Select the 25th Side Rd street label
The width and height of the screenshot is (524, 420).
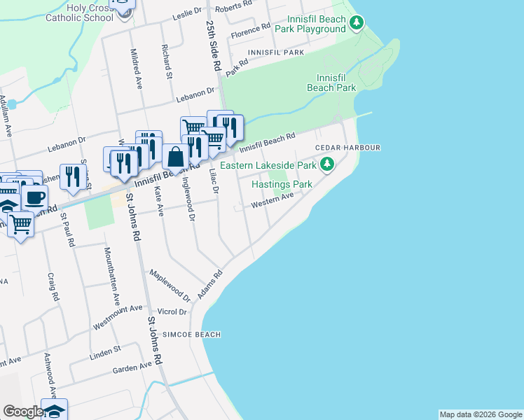214,45
